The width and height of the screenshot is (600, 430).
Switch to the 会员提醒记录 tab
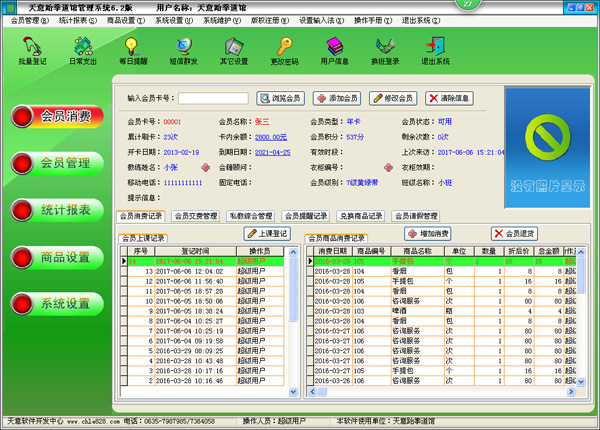pos(304,215)
